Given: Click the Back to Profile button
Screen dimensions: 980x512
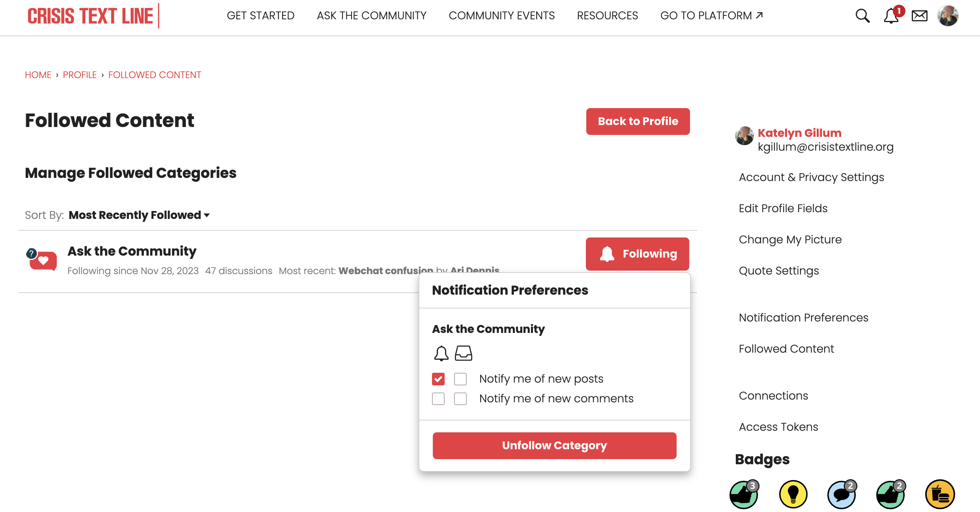Looking at the screenshot, I should (x=638, y=121).
